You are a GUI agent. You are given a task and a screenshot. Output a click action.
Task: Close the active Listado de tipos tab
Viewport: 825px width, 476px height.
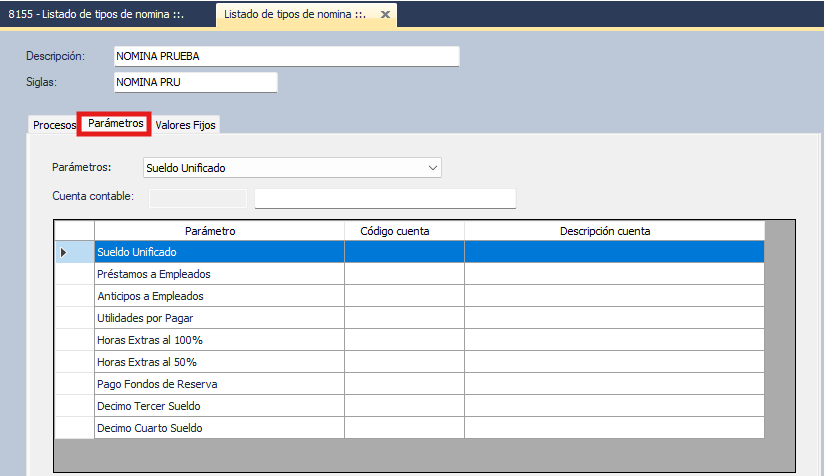[x=382, y=15]
